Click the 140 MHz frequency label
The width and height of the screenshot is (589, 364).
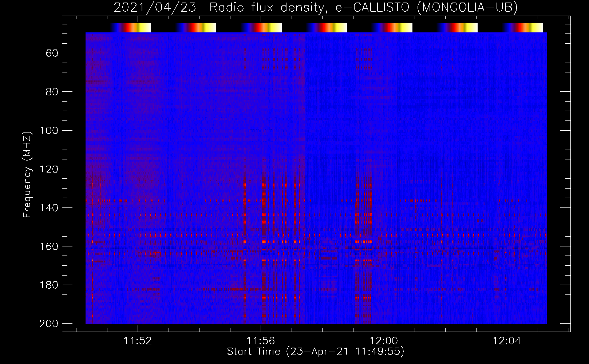(x=49, y=208)
